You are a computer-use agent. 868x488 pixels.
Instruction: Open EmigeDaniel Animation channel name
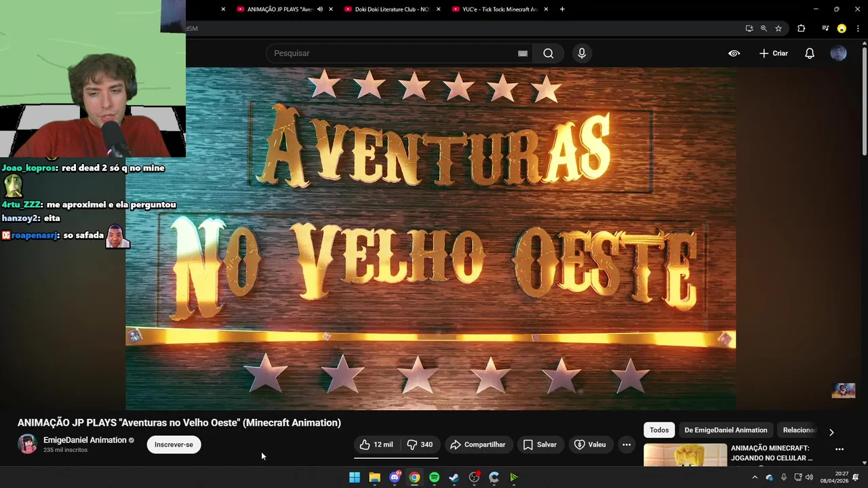click(85, 440)
